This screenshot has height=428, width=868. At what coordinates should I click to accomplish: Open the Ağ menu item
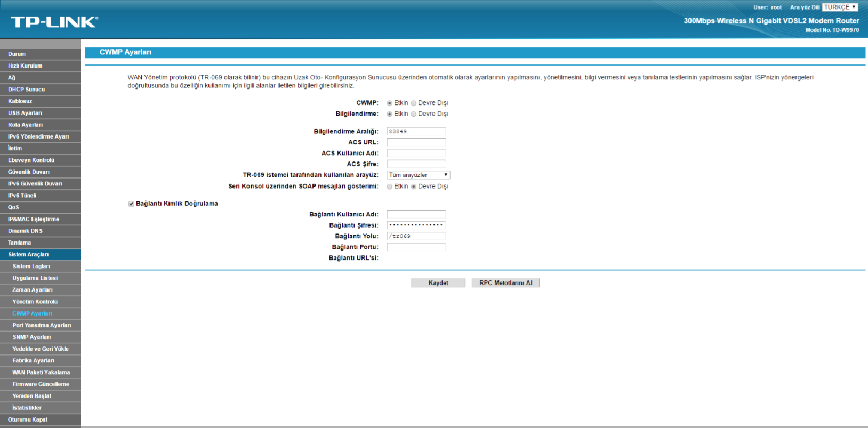(40, 78)
